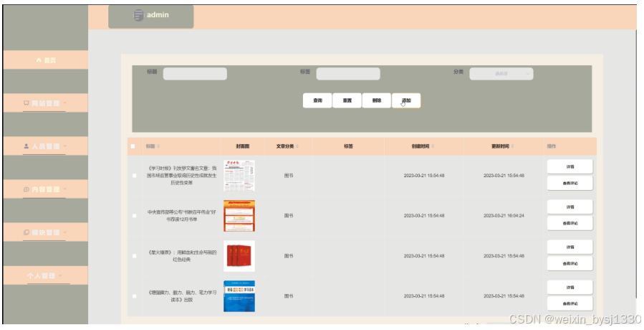
Task: Click the admin username in header
Action: point(158,15)
